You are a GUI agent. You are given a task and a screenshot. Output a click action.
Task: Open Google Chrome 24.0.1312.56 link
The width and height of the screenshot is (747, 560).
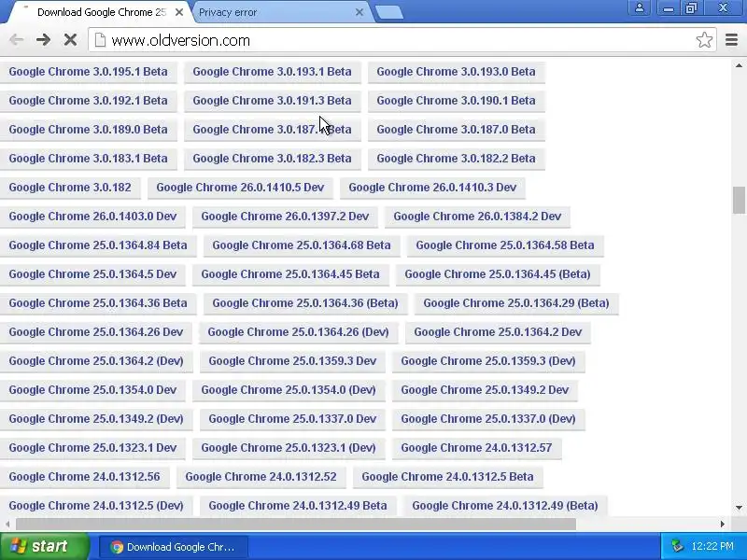tap(84, 477)
